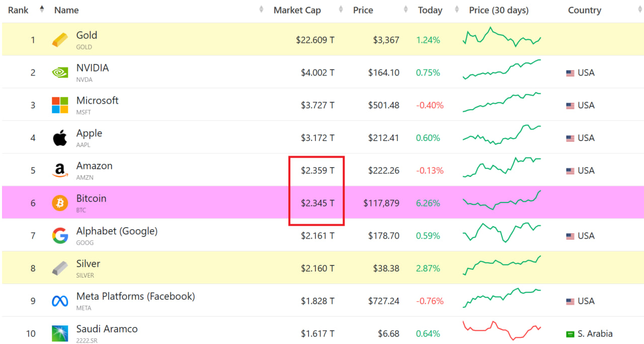644x344 pixels.
Task: Click the Amazon logo icon
Action: (60, 171)
